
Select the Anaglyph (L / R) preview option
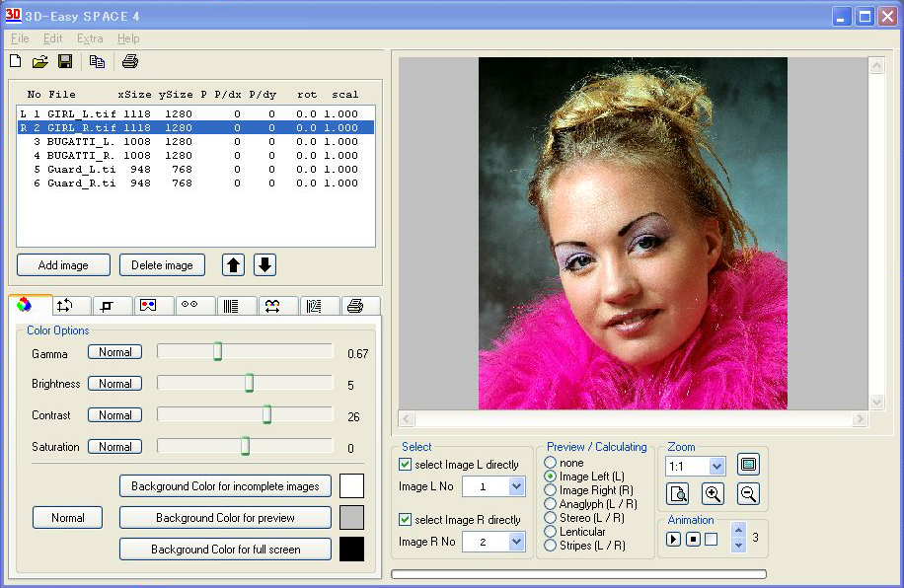(x=551, y=504)
